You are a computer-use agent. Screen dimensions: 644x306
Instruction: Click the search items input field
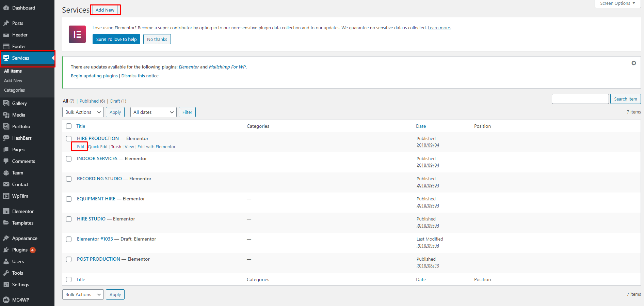[x=580, y=99]
